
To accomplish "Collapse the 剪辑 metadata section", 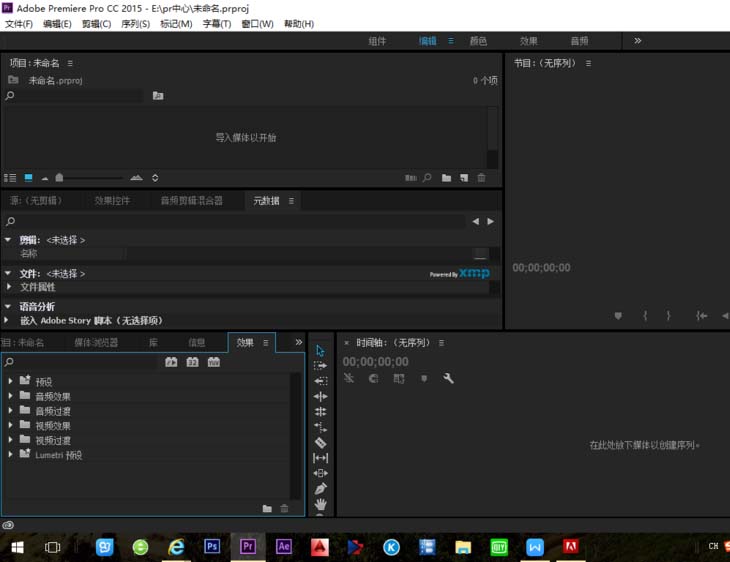I will point(8,239).
